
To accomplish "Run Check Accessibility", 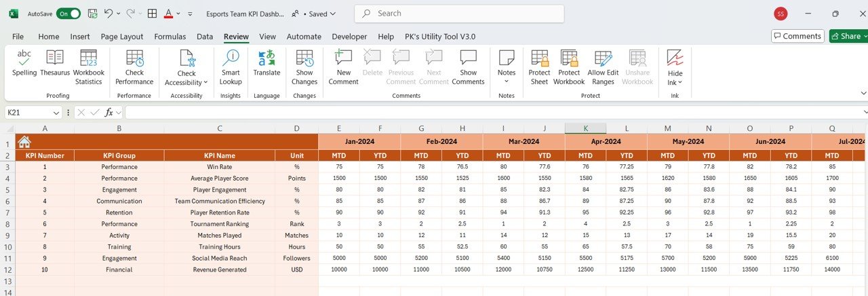I will (186, 67).
